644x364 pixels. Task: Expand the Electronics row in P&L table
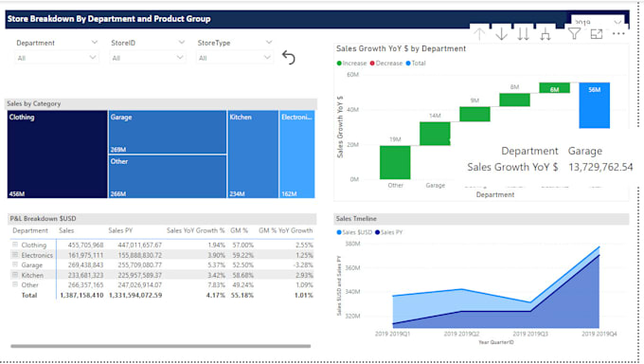[15, 255]
